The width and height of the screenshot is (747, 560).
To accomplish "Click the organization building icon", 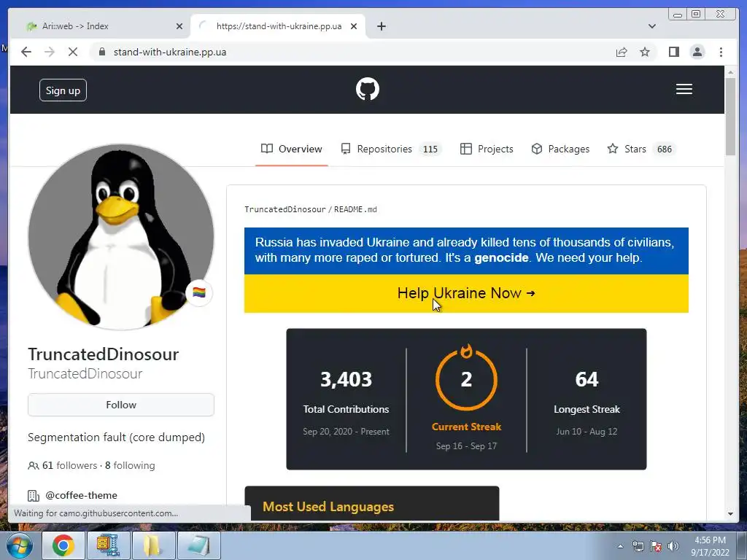I will coord(34,496).
